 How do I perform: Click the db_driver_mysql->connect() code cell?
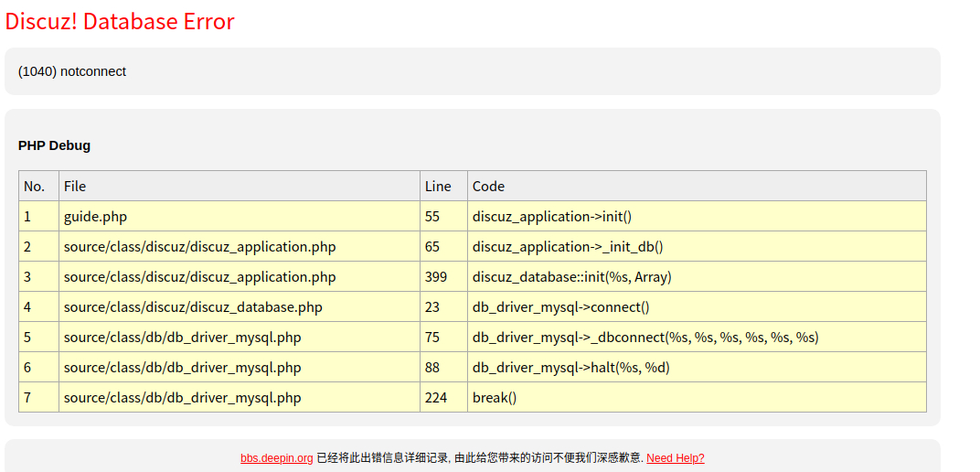tap(697, 307)
